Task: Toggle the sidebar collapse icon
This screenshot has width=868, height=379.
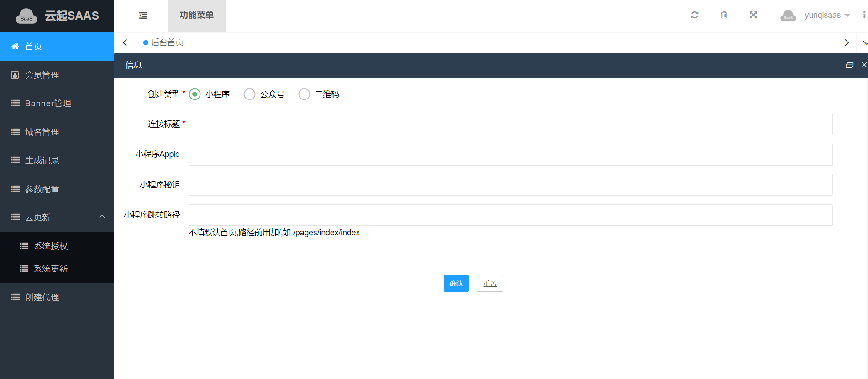Action: pos(143,16)
